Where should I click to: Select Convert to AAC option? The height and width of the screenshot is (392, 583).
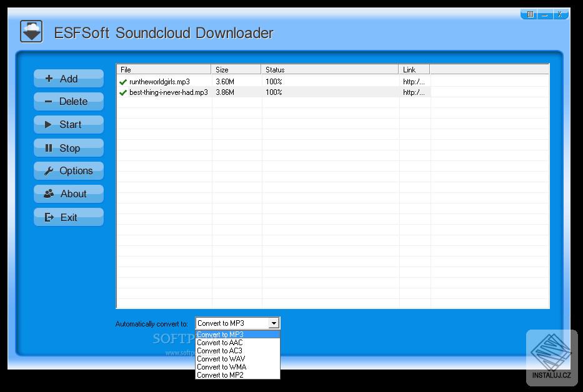pos(237,343)
